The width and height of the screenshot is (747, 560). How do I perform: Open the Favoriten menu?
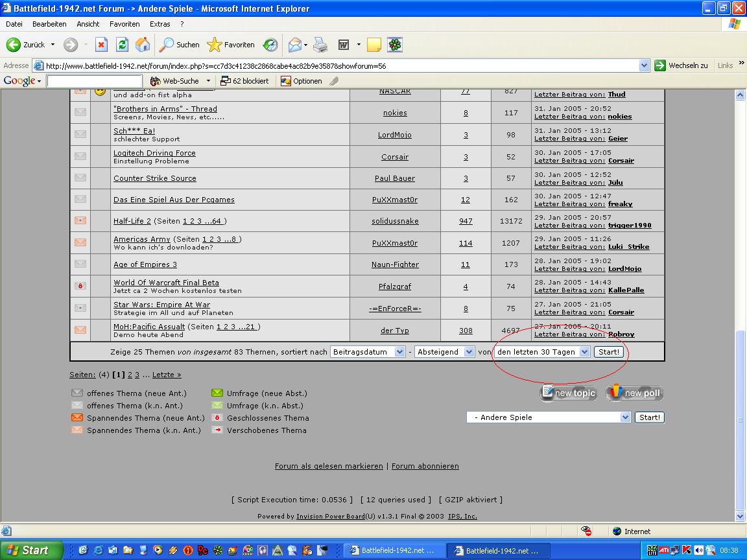(124, 24)
